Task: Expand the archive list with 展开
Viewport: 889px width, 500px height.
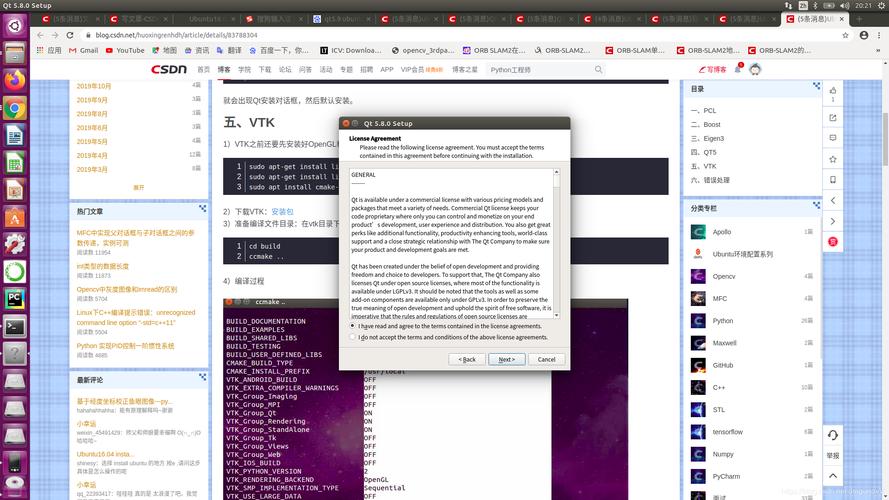Action: (x=138, y=187)
